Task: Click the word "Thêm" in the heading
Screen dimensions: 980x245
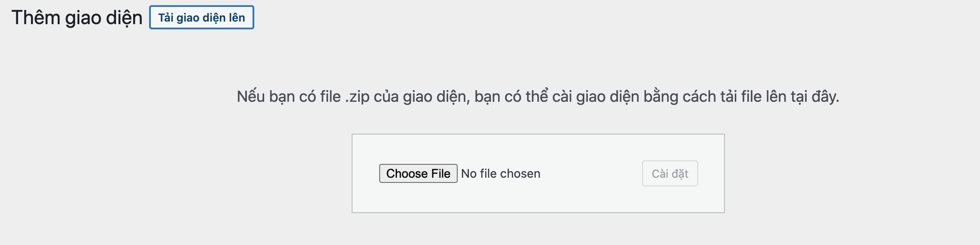Action: (x=36, y=18)
